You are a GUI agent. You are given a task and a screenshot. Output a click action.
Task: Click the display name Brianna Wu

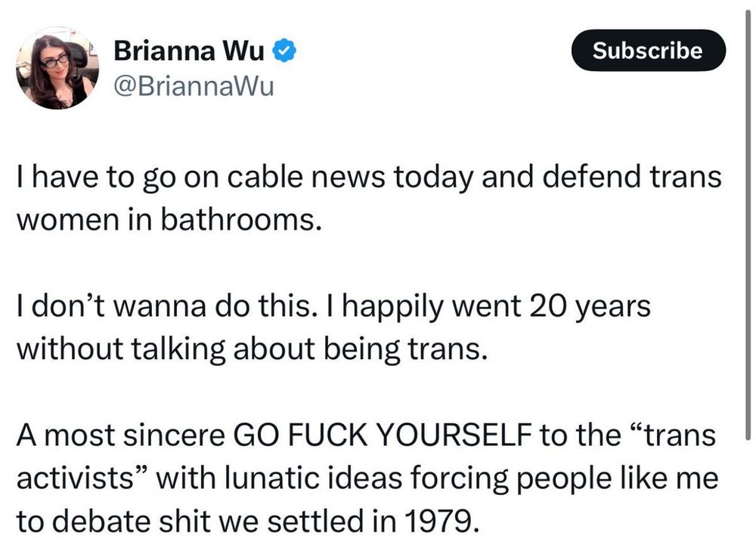tap(188, 52)
